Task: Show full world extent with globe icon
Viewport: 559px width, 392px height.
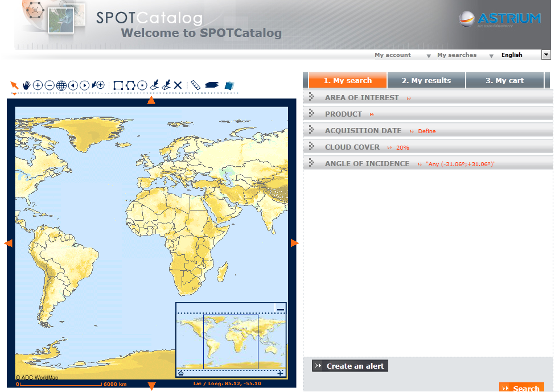Action: [61, 85]
